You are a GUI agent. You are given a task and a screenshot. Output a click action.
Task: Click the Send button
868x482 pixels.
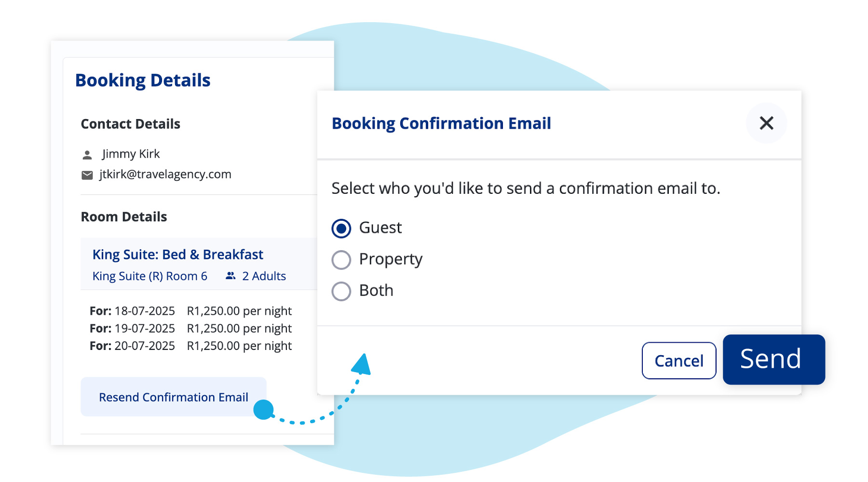[x=773, y=360]
